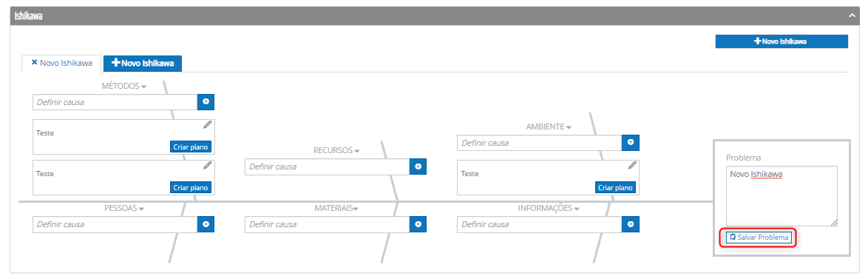Add cause with INFORMAÇÕES plus button
868x279 pixels.
tap(631, 224)
